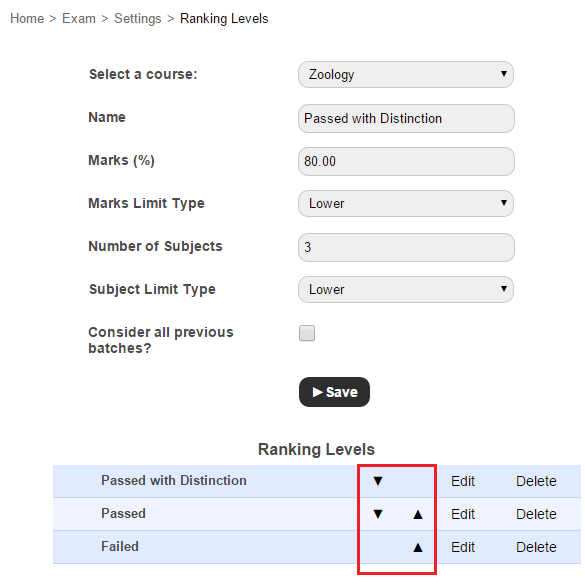Viewport: 585px width, 586px height.
Task: Save the ranking level
Action: point(335,392)
